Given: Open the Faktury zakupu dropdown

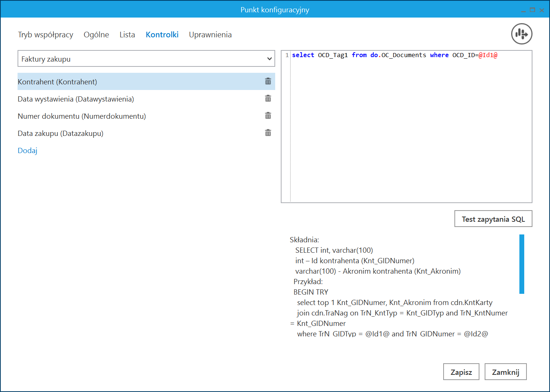Looking at the screenshot, I should 146,59.
